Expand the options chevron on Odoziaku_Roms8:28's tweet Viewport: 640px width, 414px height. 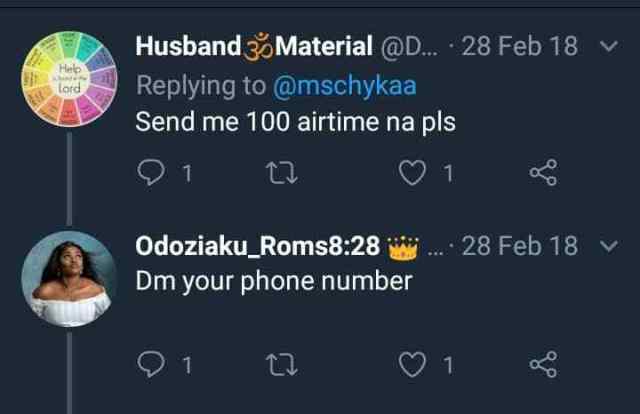pyautogui.click(x=607, y=244)
